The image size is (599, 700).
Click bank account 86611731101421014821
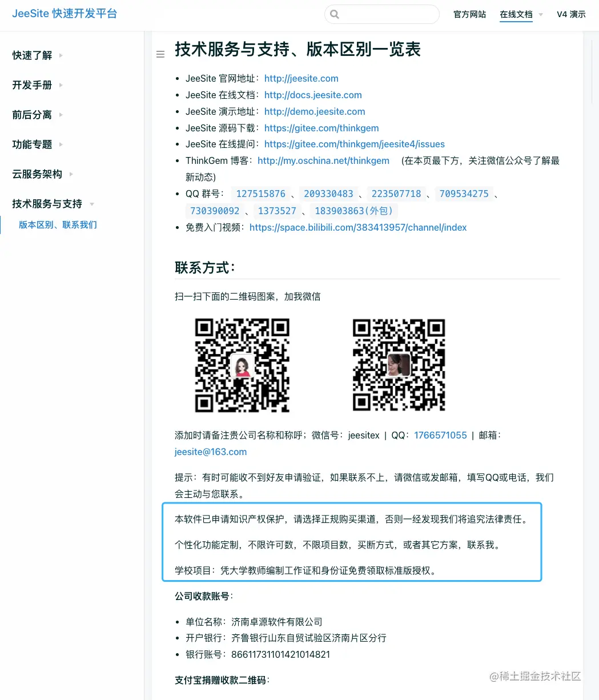280,654
